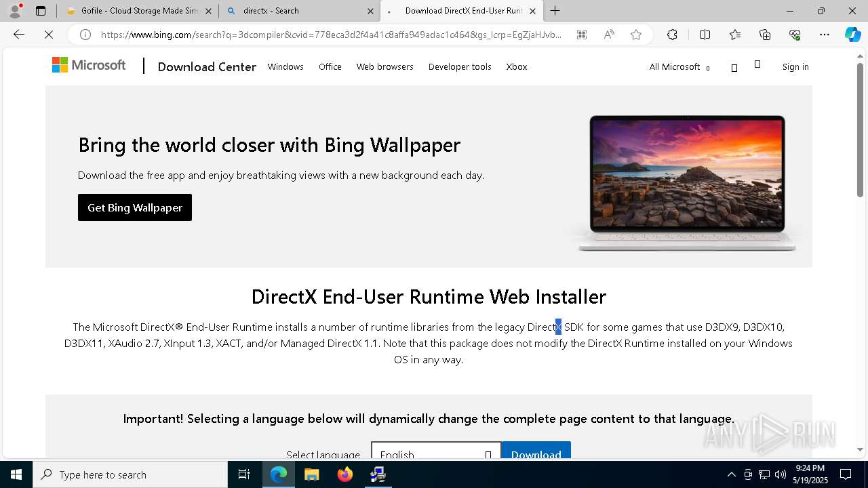The width and height of the screenshot is (868, 488).
Task: Open Microsoft Edge from the taskbar
Action: pos(279,474)
